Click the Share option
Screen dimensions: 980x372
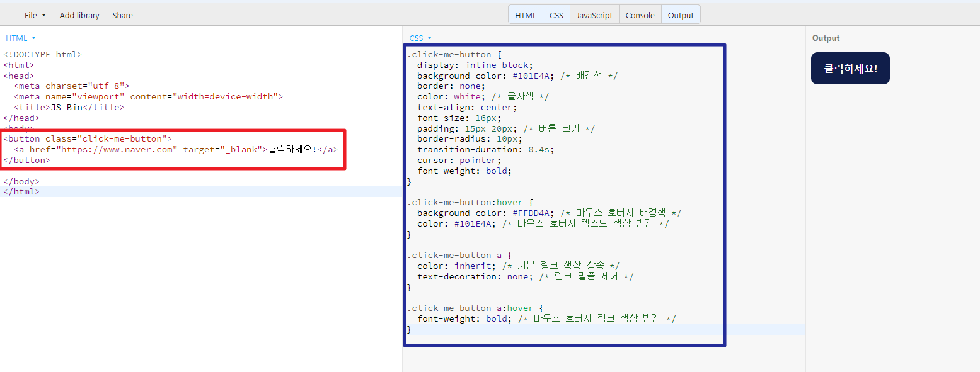click(122, 15)
